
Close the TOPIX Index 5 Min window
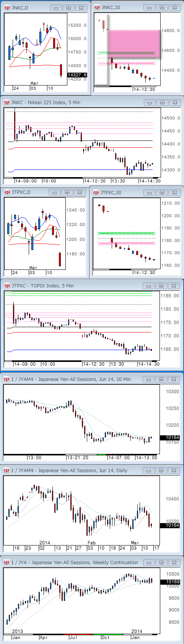pyautogui.click(x=174, y=286)
